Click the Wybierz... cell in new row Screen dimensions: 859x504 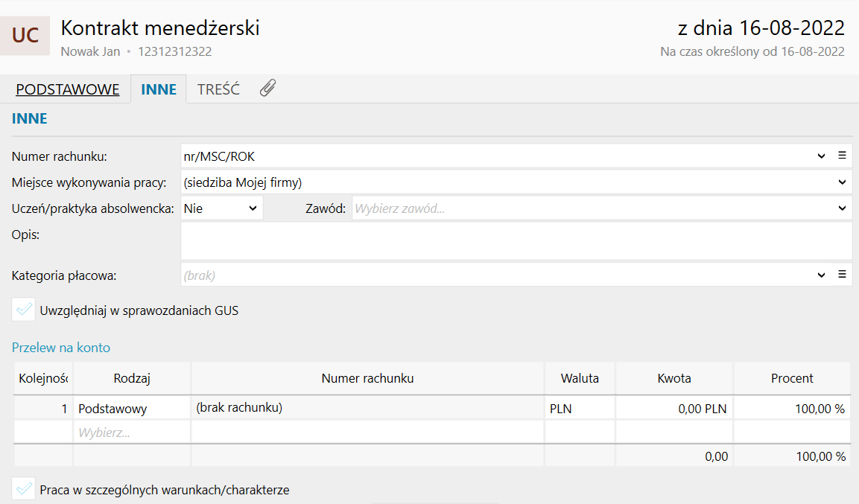[x=131, y=433]
